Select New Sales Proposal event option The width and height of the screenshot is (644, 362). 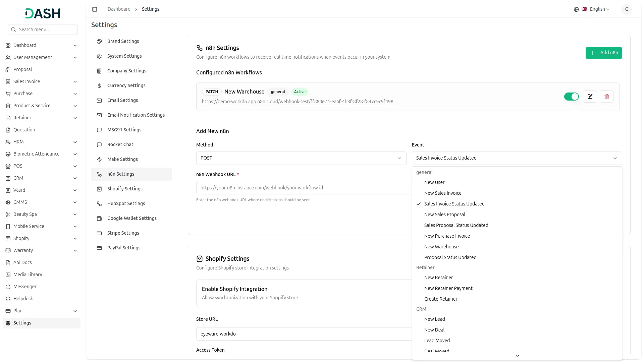(x=444, y=215)
